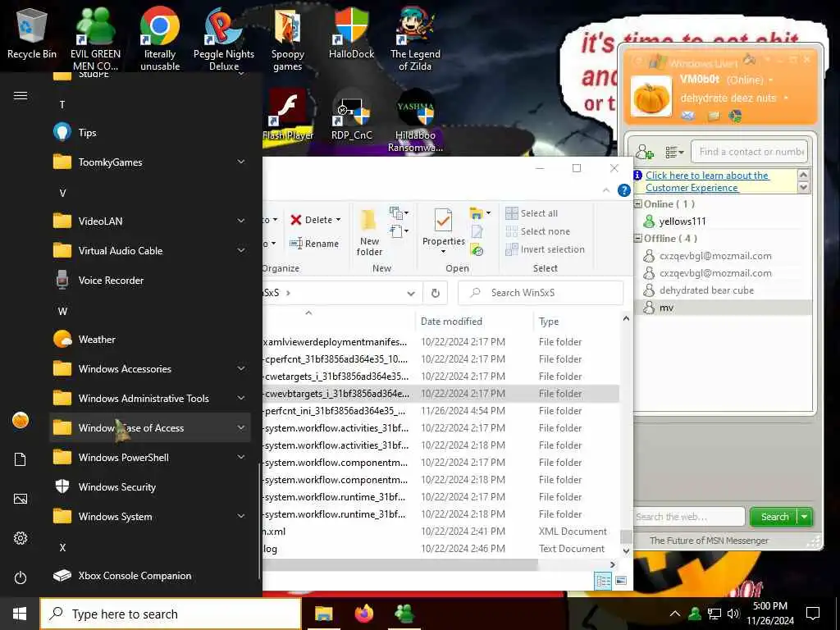Screen dimensions: 840x630
Task: Click the Power icon in Start sidebar
Action: point(21,577)
